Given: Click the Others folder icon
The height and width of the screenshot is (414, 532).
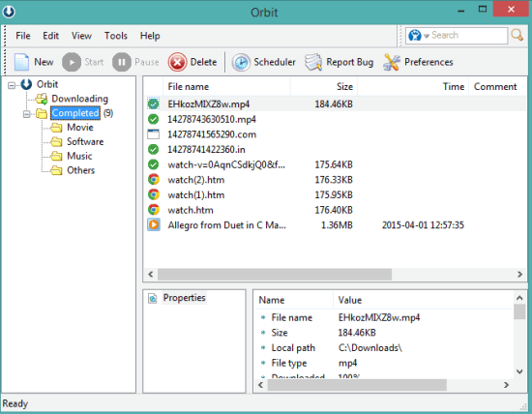Looking at the screenshot, I should click(x=56, y=170).
